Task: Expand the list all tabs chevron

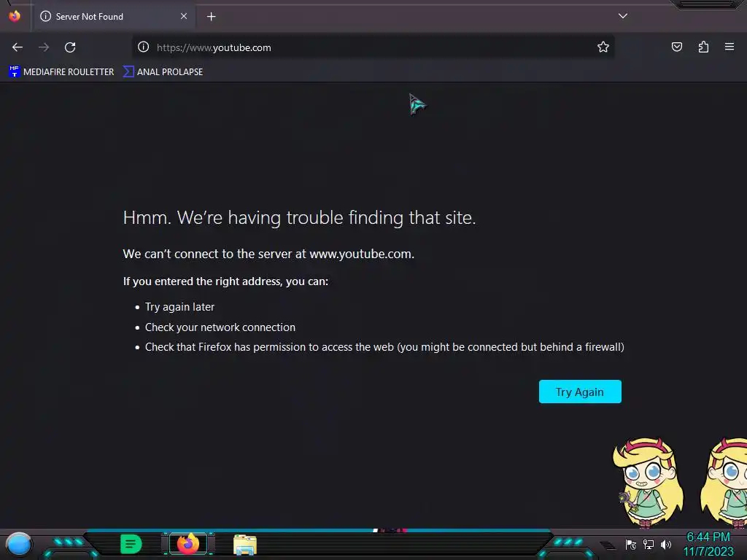Action: tap(623, 16)
